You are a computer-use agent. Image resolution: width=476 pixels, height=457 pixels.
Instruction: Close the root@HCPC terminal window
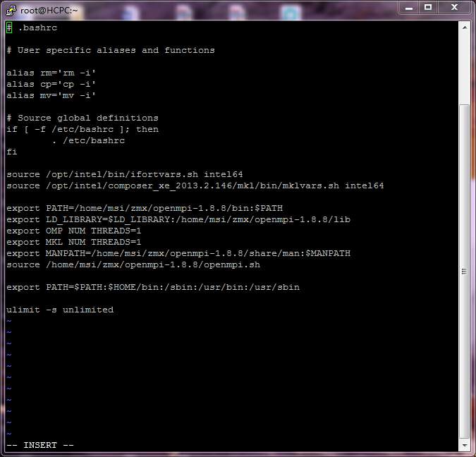coord(454,8)
